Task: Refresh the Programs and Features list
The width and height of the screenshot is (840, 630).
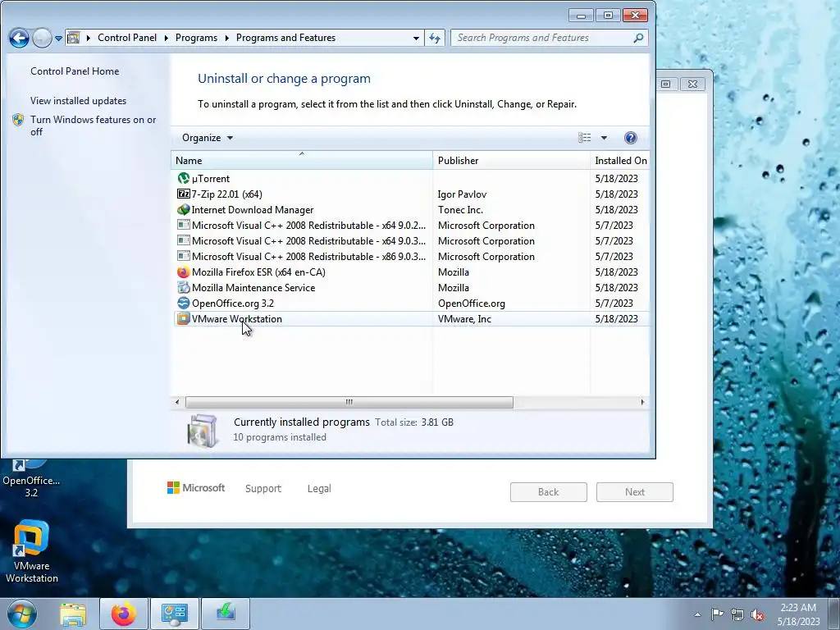Action: (x=435, y=38)
